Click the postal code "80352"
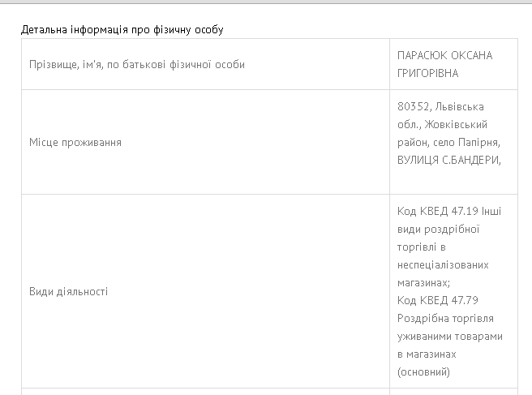The image size is (532, 395). coord(413,106)
